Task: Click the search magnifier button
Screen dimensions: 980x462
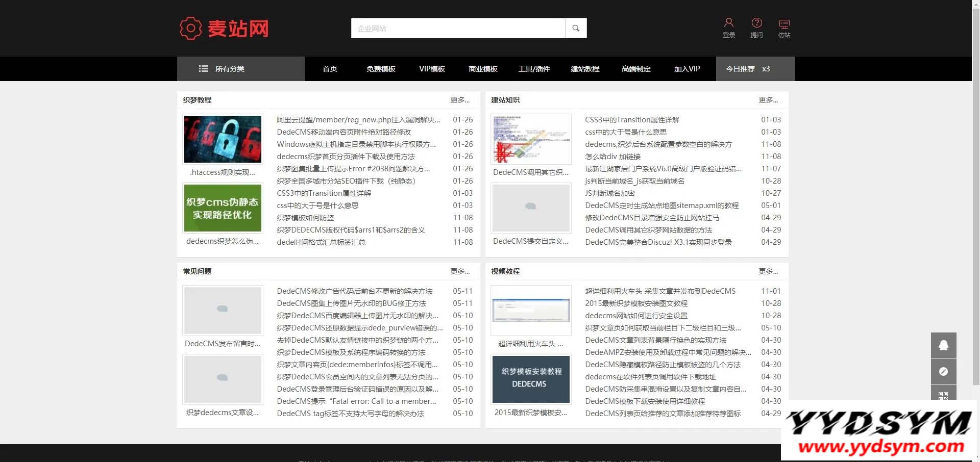Action: click(576, 28)
